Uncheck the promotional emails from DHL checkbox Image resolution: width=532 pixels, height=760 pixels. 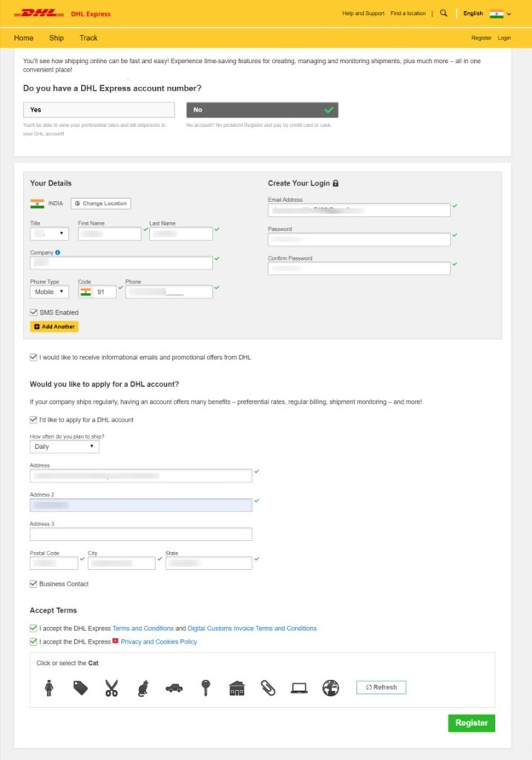tap(33, 357)
